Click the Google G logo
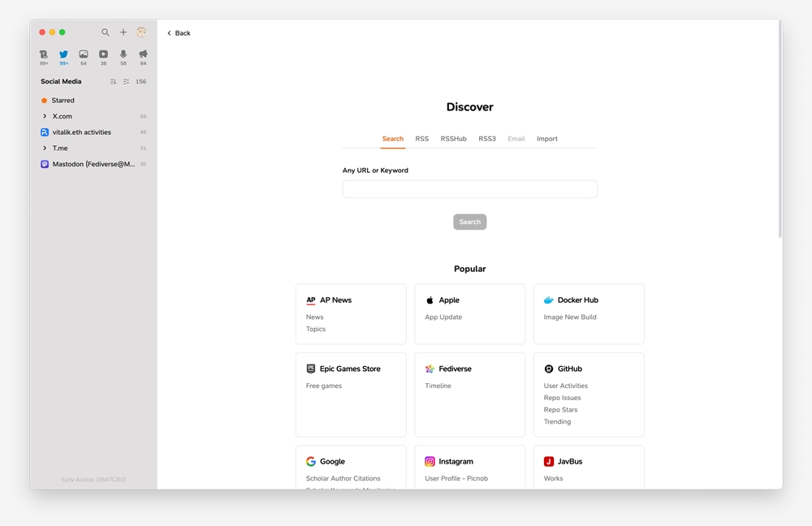Image resolution: width=812 pixels, height=526 pixels. pyautogui.click(x=311, y=461)
